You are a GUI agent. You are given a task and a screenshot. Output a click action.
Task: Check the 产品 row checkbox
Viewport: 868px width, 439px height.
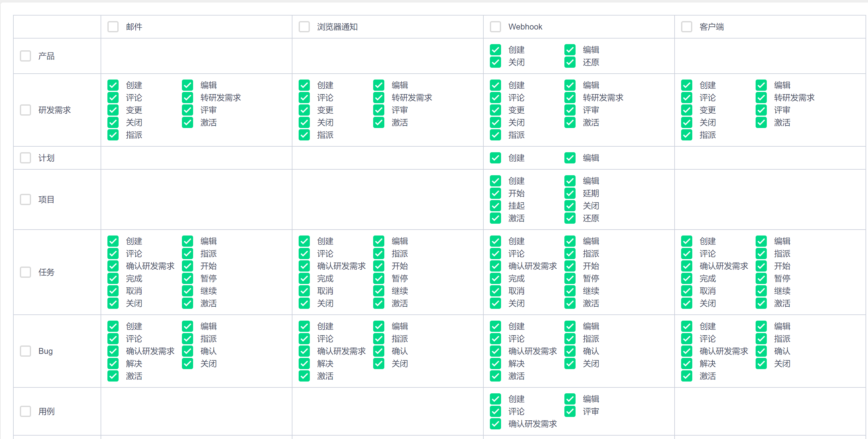(25, 56)
